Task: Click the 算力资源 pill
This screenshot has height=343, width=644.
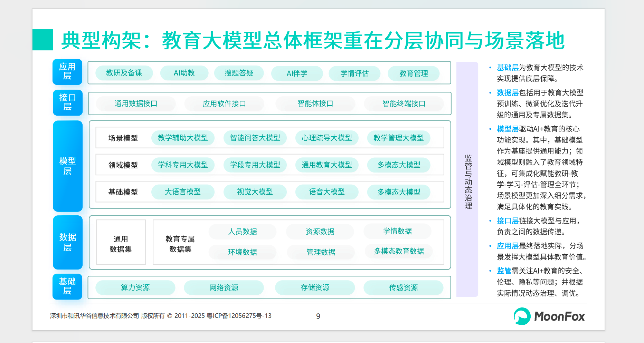Action: click(x=135, y=287)
